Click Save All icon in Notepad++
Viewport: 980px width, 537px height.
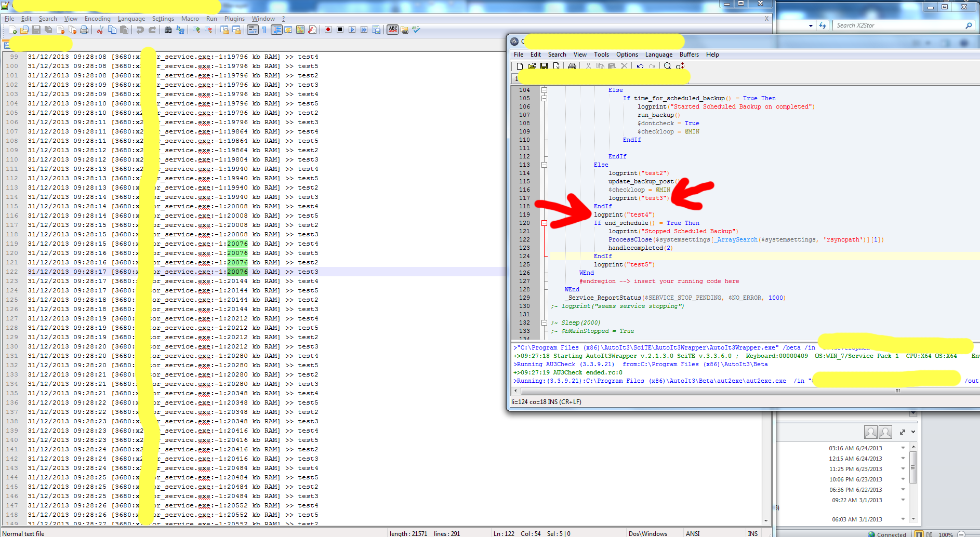(48, 30)
